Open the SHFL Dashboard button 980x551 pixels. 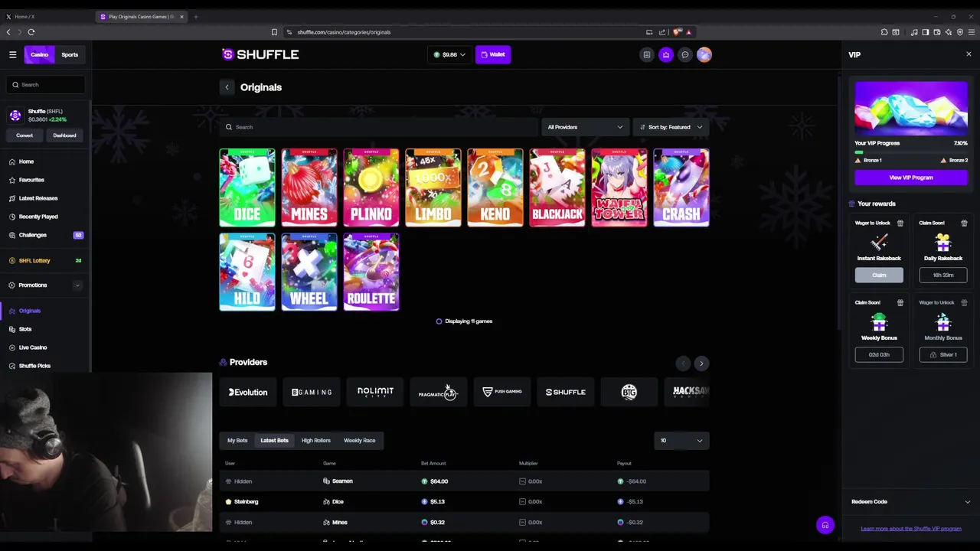tap(64, 135)
